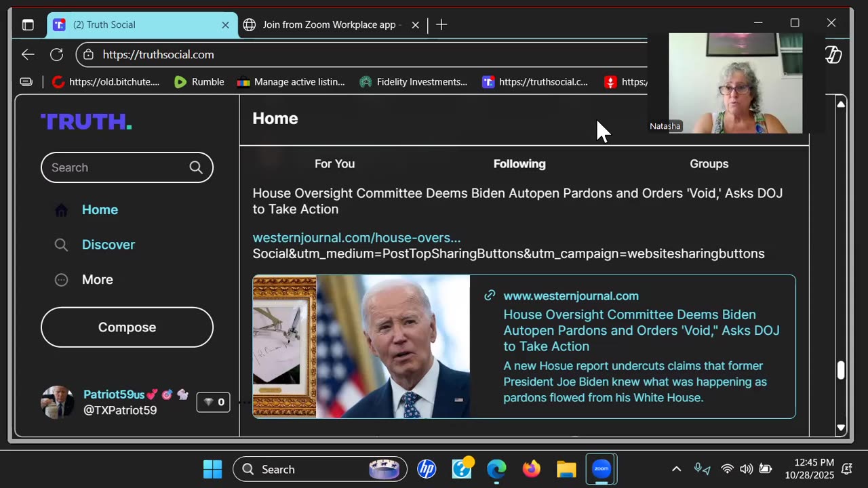Click the battery tray icon
The height and width of the screenshot is (488, 868).
[765, 469]
